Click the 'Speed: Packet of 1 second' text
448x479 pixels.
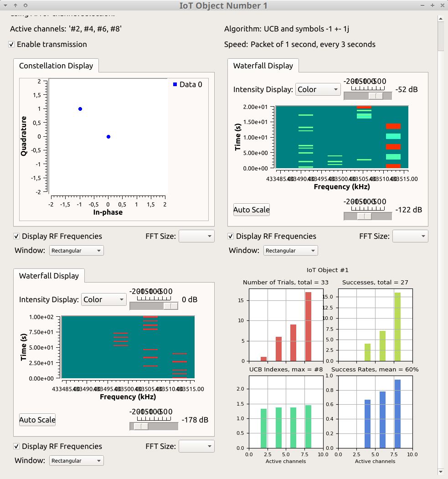point(299,44)
